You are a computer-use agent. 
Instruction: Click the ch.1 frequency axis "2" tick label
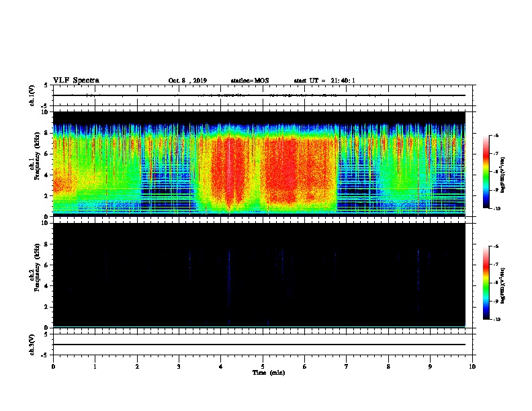[46, 196]
